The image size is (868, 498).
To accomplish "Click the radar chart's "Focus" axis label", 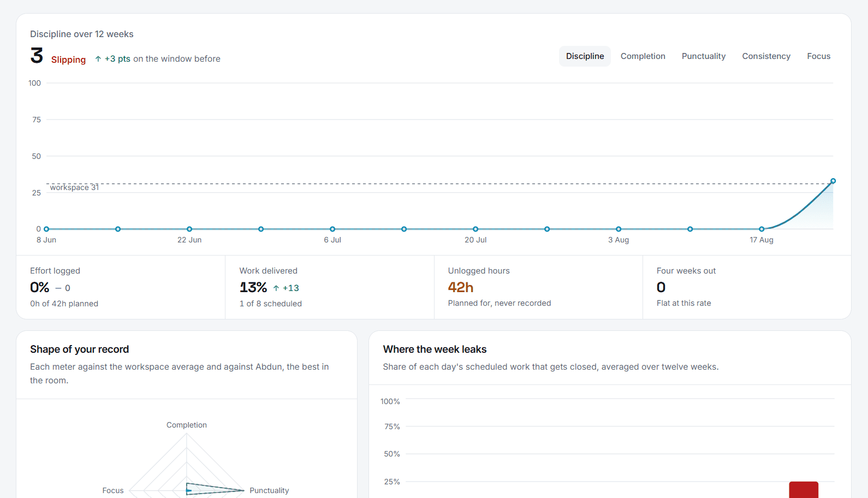I will coord(113,490).
